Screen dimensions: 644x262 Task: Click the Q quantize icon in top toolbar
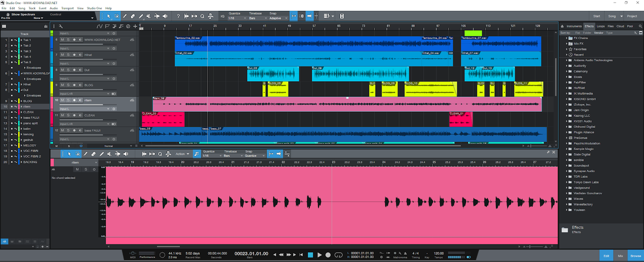coord(202,16)
